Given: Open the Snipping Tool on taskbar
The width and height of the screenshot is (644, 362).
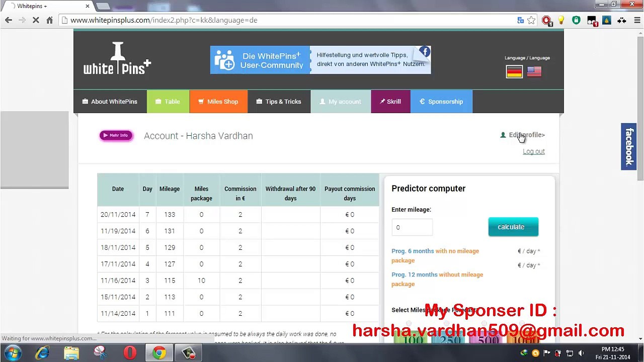Looking at the screenshot, I should point(101,353).
